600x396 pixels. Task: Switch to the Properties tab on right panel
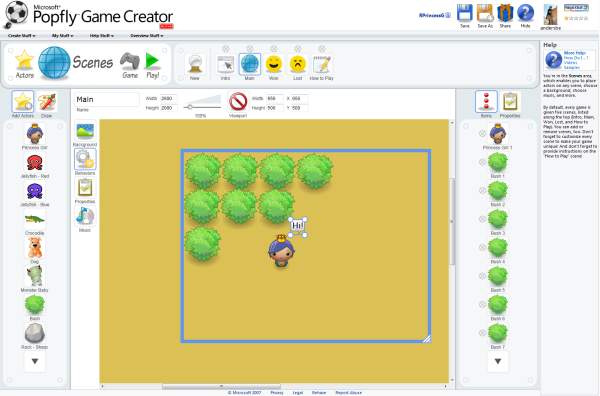[x=510, y=102]
